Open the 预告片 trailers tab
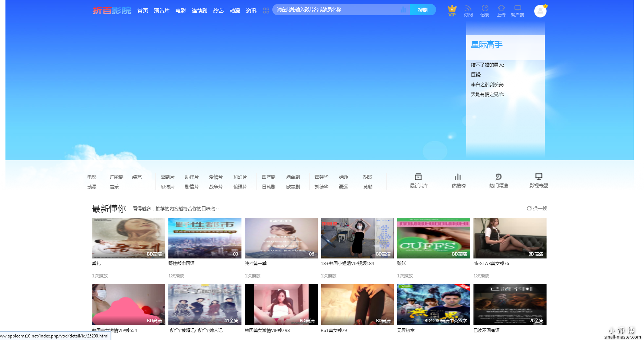Image resolution: width=644 pixels, height=340 pixels. (x=161, y=11)
